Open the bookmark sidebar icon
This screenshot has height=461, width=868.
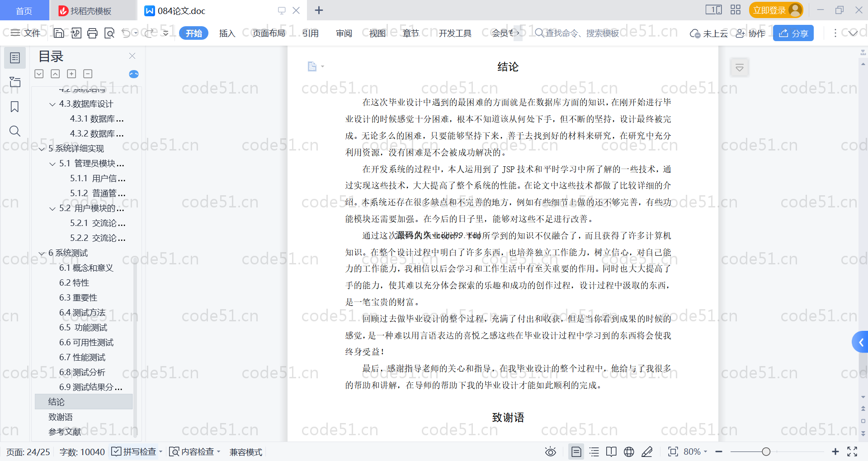15,107
